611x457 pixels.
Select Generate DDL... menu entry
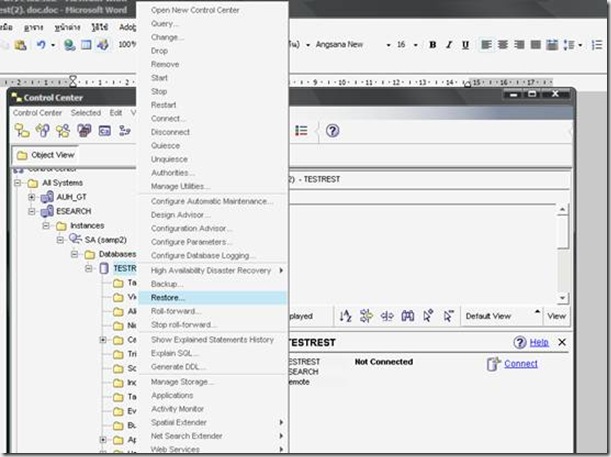pyautogui.click(x=213, y=367)
